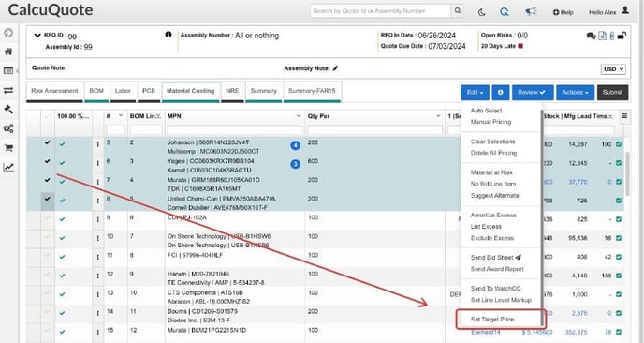Collapse the sidebar with the arrow icon
Screen dimensions: 644x343
pos(8,33)
